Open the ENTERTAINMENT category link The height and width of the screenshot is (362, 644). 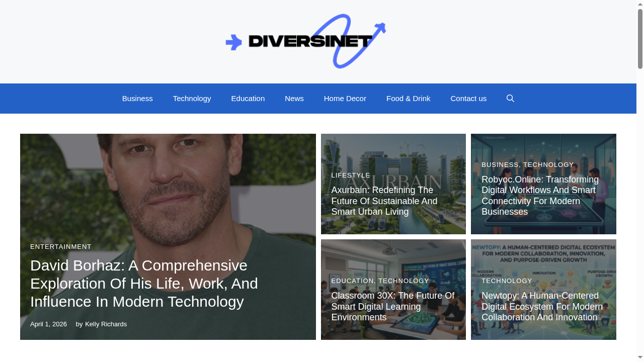coord(60,246)
